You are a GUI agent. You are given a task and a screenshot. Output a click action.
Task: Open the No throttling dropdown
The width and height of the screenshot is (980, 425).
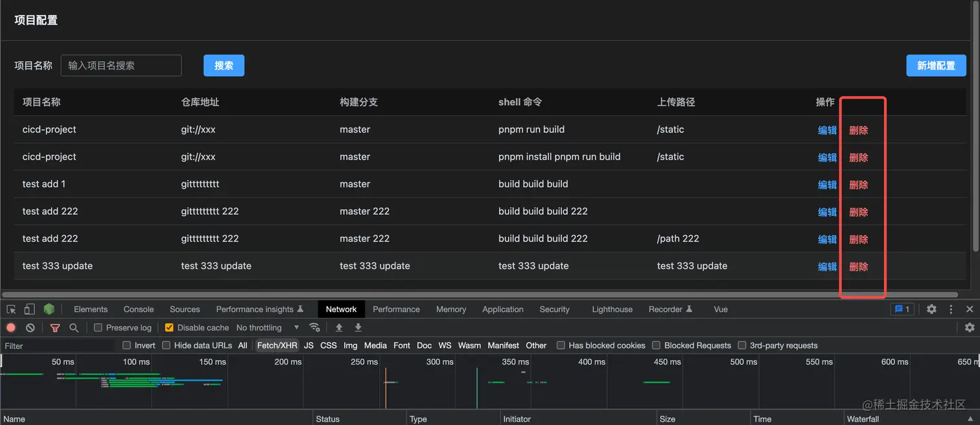tap(268, 328)
